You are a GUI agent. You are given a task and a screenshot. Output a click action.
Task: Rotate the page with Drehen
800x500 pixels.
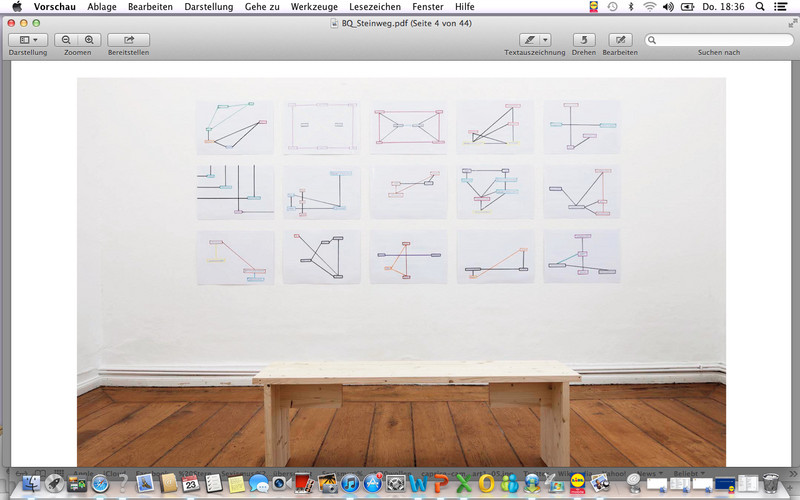tap(584, 40)
